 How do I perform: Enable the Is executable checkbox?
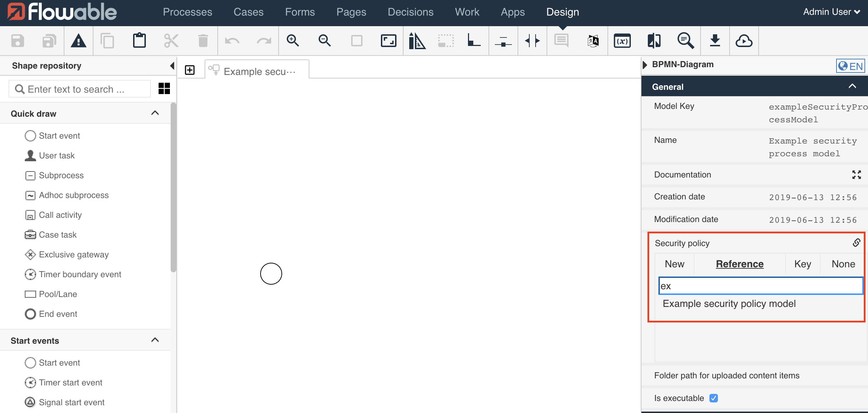(x=714, y=398)
